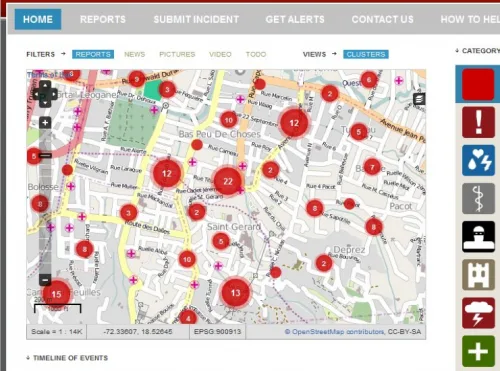Enable the VIDEO filter
500x371 pixels.
point(220,54)
